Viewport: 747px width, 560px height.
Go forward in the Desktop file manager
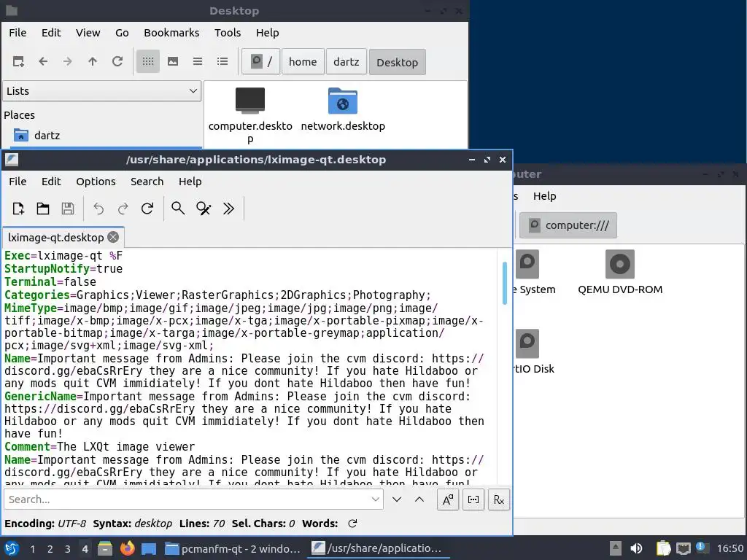click(x=68, y=61)
